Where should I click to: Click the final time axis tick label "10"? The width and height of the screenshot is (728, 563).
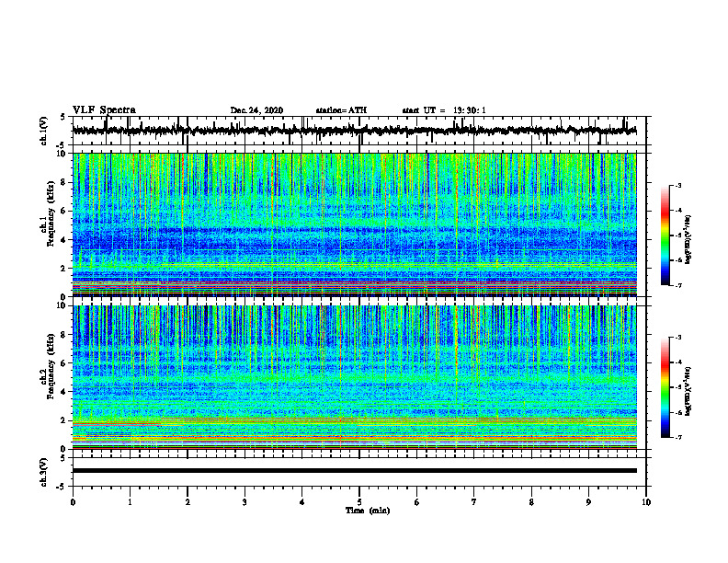[x=646, y=502]
